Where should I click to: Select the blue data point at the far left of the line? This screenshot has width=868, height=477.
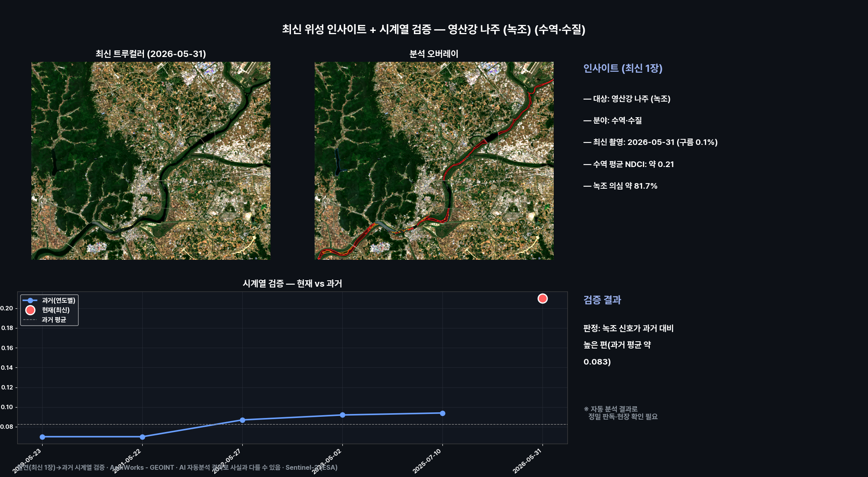pos(42,437)
